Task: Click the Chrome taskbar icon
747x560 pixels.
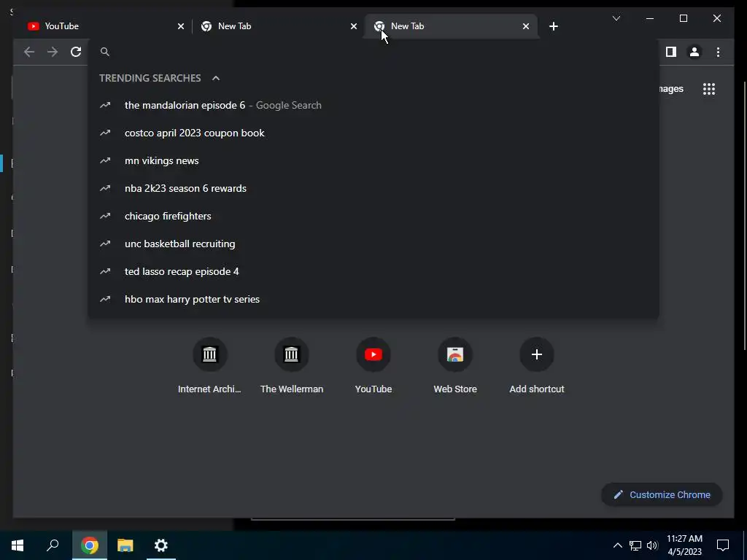Action: pyautogui.click(x=90, y=545)
